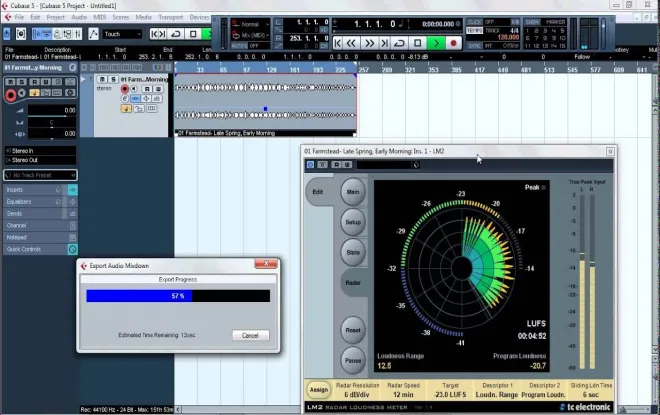Toggle Cycle loop button in Transport panel

click(399, 43)
